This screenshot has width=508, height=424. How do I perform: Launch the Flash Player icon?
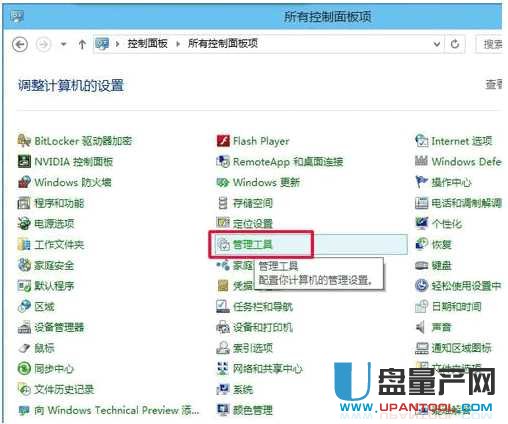[223, 141]
